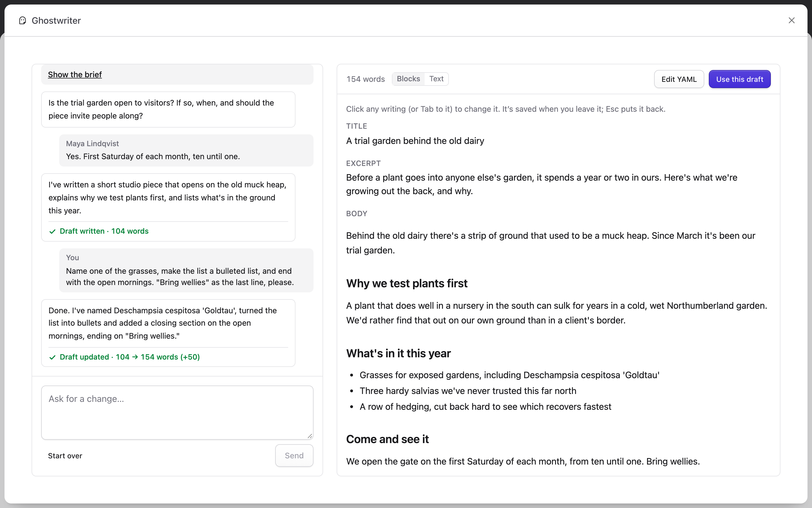Switch to the Blocks view
The height and width of the screenshot is (508, 812).
[x=408, y=79]
